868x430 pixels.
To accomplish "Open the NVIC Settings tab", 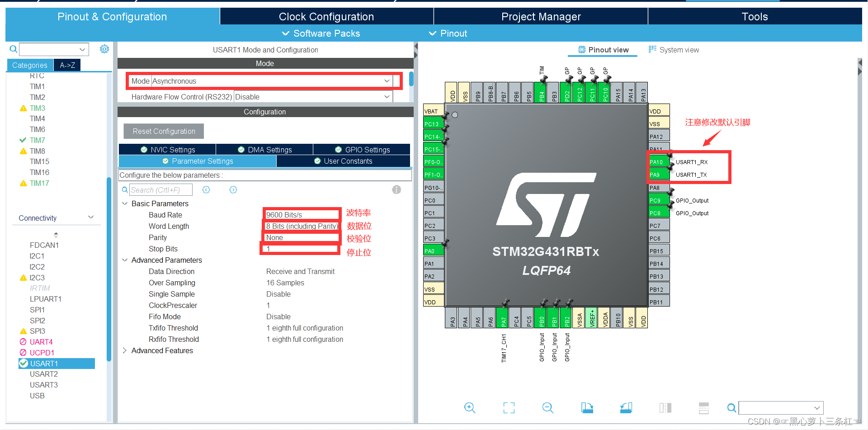I will pyautogui.click(x=167, y=150).
